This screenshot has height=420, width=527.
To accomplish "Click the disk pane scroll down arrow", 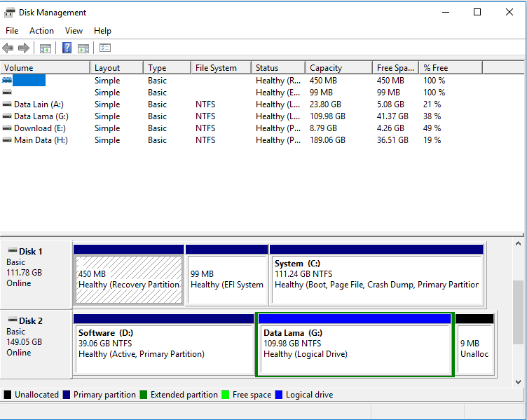I will pos(518,382).
